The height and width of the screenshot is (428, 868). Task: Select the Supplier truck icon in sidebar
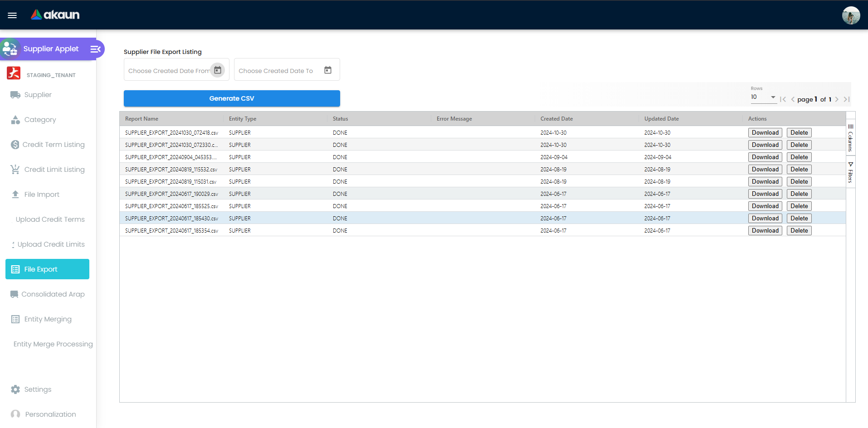pos(15,95)
